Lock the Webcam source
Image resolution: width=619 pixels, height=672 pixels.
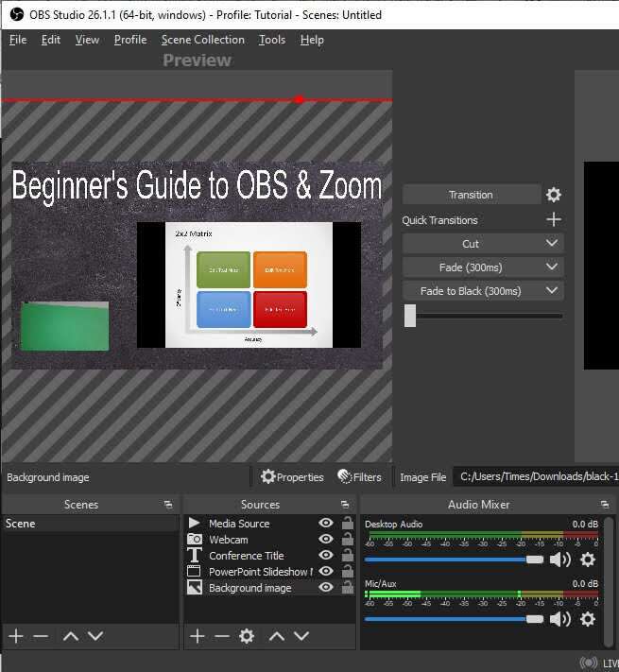click(347, 540)
